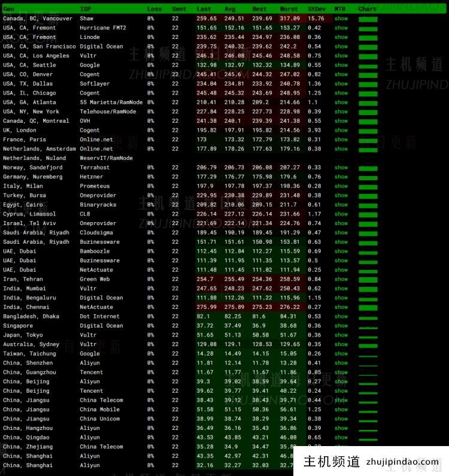Show MTR for Dubai NetActuate
449x476 pixels.
pyautogui.click(x=341, y=270)
